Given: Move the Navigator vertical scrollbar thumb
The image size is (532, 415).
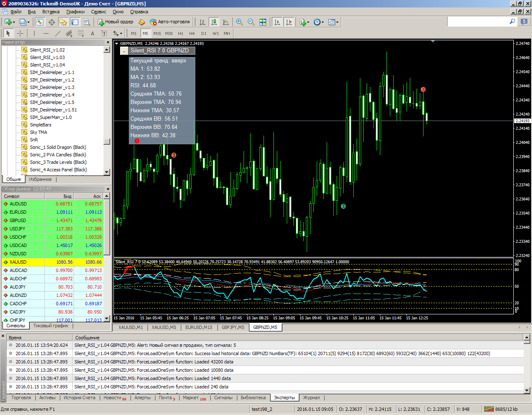Looking at the screenshot, I should click(107, 141).
